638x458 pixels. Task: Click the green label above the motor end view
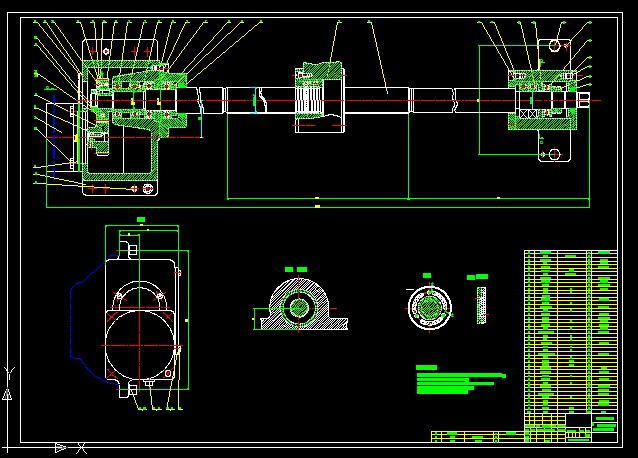click(x=140, y=218)
